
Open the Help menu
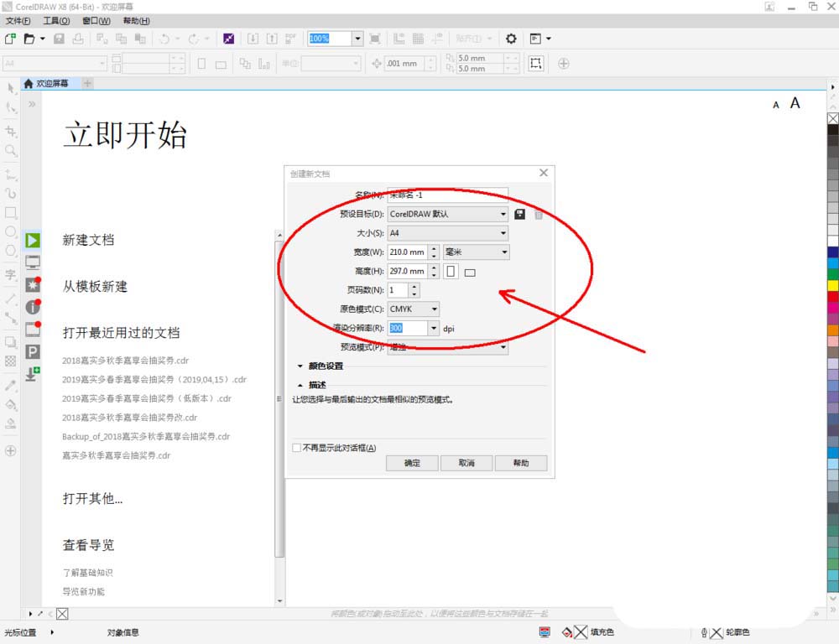tap(137, 21)
